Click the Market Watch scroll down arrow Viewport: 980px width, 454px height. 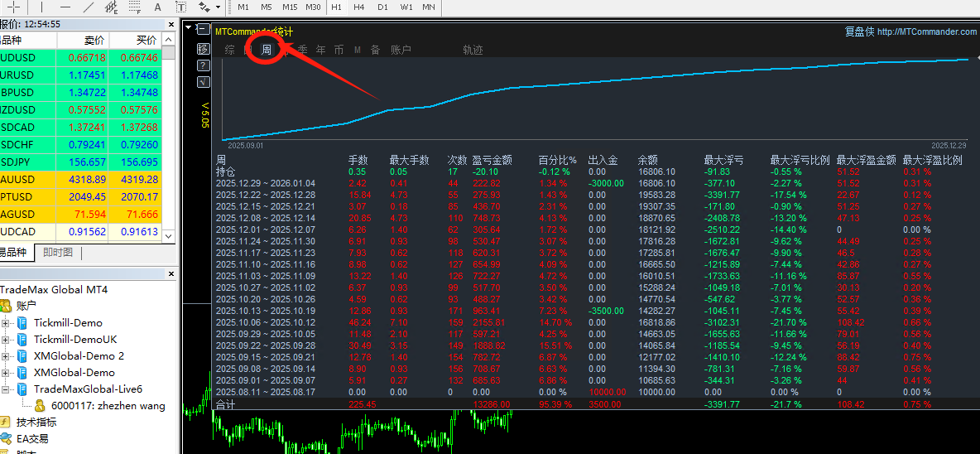click(169, 236)
